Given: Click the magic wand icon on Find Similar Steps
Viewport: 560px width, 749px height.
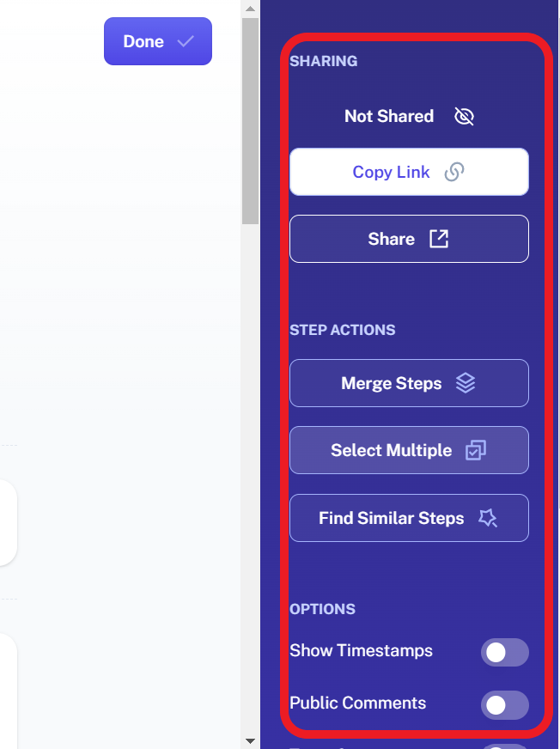Looking at the screenshot, I should (x=488, y=518).
